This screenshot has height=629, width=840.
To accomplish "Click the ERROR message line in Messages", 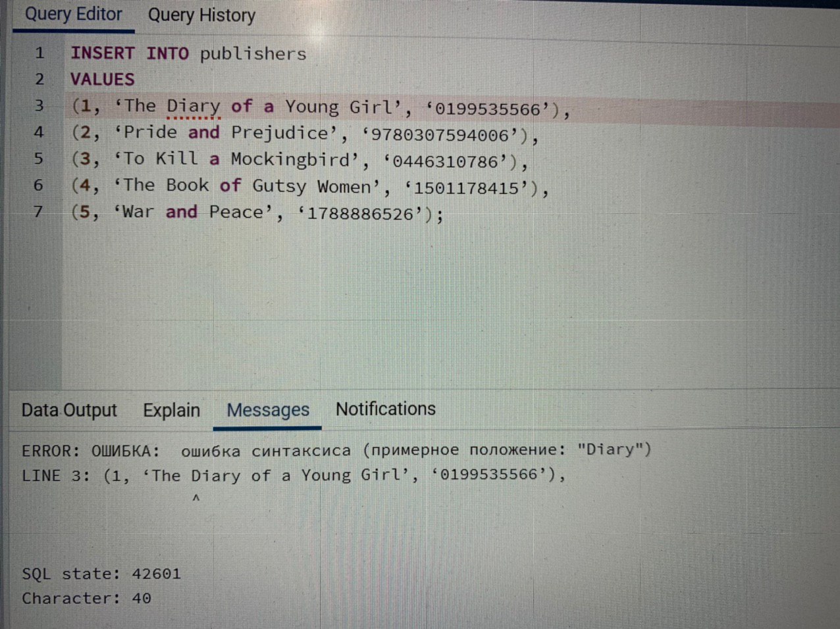I will 336,450.
